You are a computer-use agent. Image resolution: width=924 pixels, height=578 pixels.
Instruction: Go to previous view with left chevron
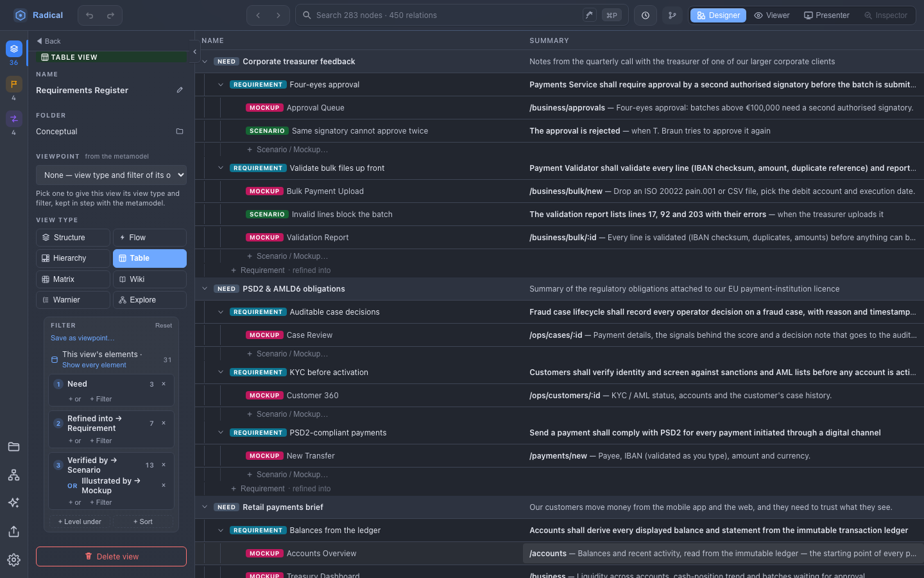pyautogui.click(x=258, y=15)
